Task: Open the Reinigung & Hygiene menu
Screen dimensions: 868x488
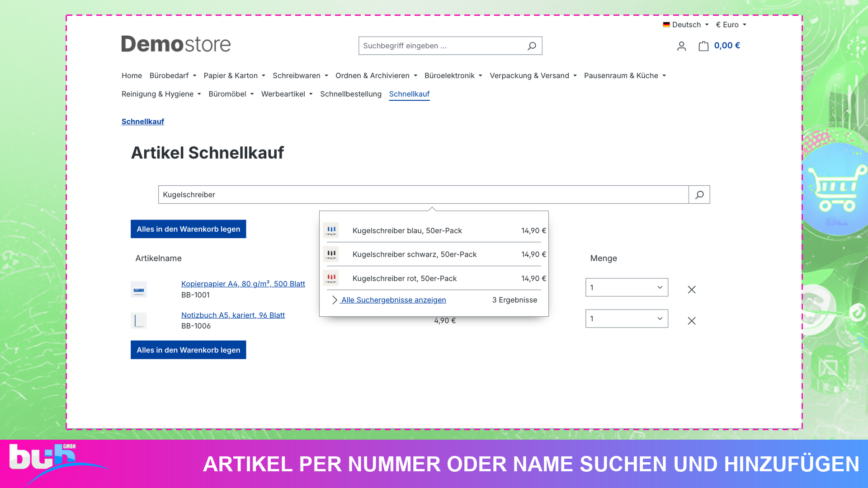Action: pyautogui.click(x=161, y=94)
